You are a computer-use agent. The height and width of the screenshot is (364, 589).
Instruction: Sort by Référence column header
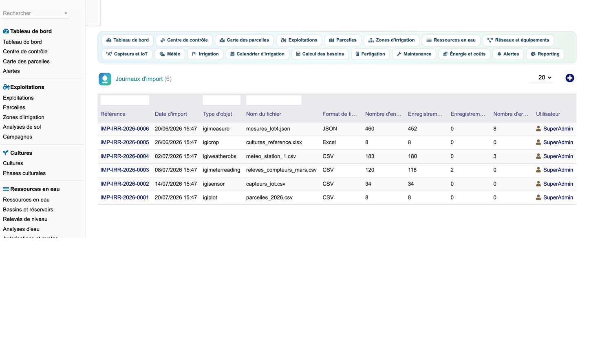tap(113, 114)
